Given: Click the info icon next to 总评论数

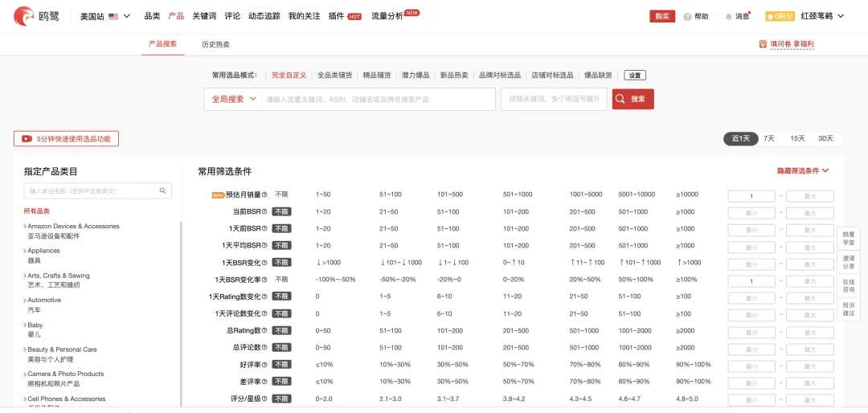Looking at the screenshot, I should (x=264, y=348).
